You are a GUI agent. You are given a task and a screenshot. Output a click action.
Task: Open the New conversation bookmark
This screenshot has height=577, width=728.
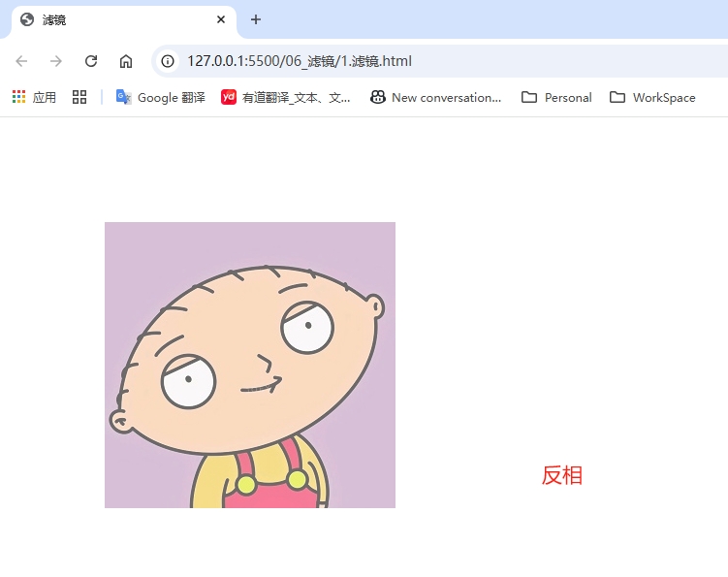pos(435,98)
